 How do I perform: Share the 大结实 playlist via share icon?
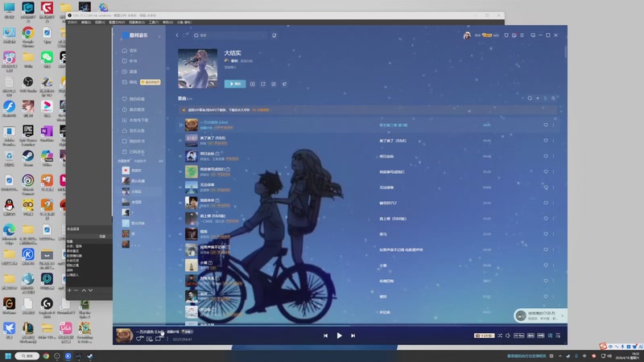pyautogui.click(x=263, y=84)
